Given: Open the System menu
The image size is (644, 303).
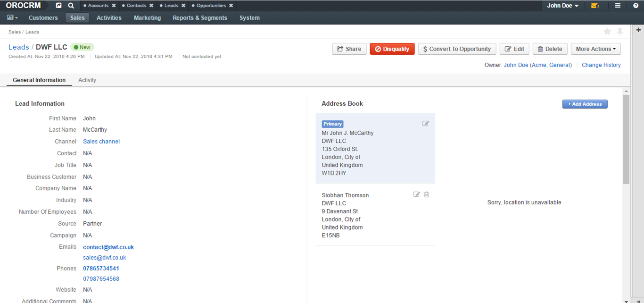Looking at the screenshot, I should 249,18.
